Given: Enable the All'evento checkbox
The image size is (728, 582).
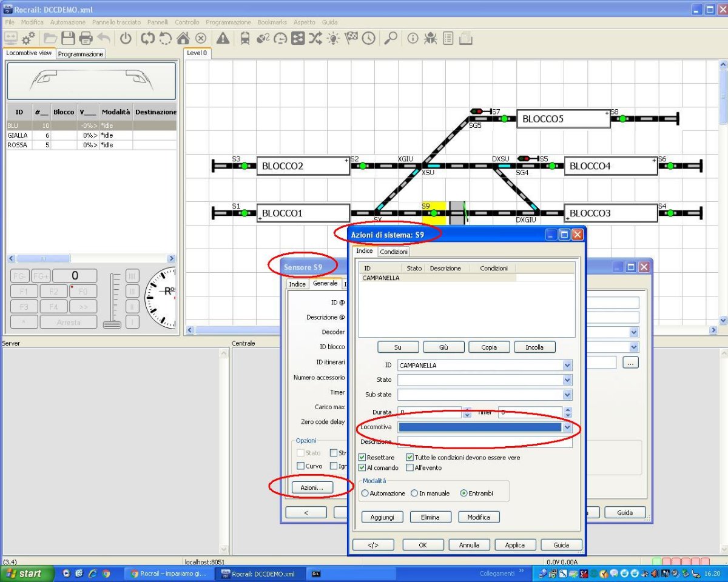Looking at the screenshot, I should point(410,468).
